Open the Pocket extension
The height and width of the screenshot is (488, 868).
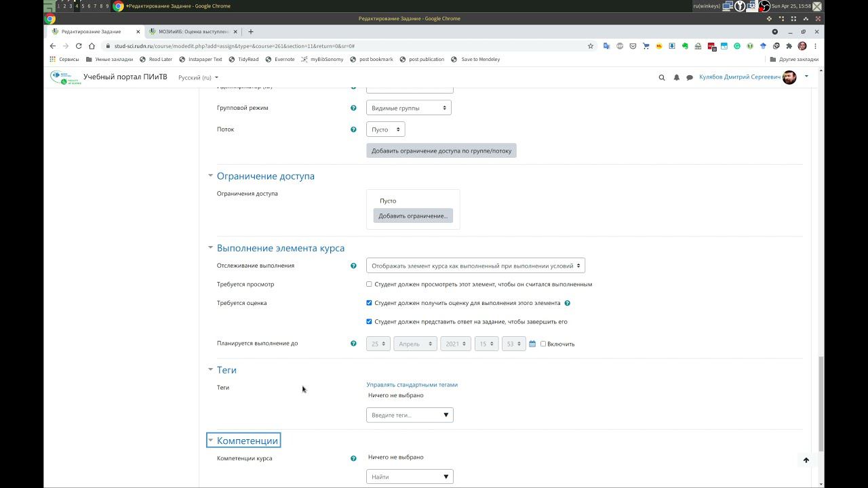633,46
